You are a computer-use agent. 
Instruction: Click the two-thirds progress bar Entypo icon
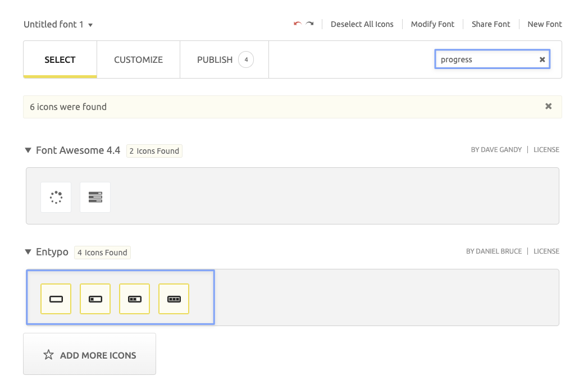coord(134,299)
